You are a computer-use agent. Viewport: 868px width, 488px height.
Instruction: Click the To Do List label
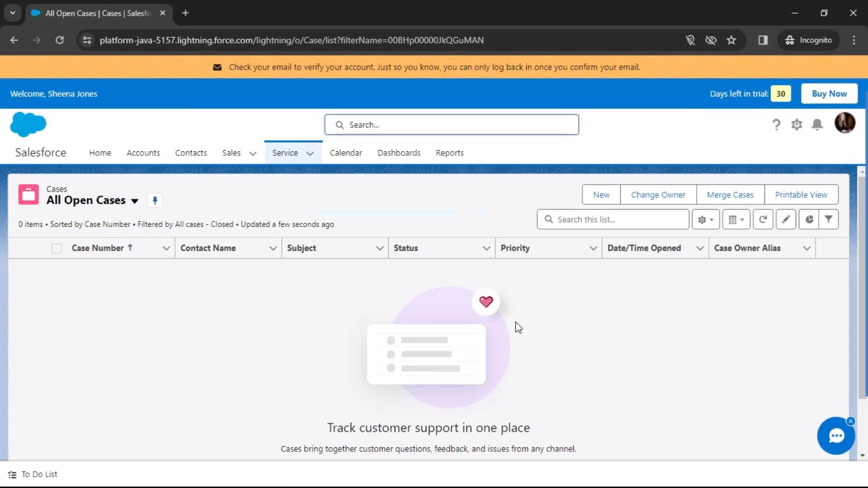39,474
